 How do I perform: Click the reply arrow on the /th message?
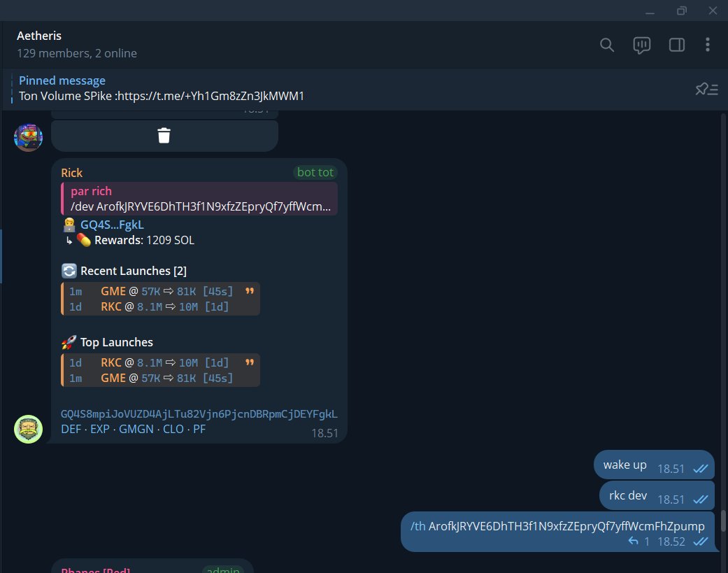(x=634, y=541)
